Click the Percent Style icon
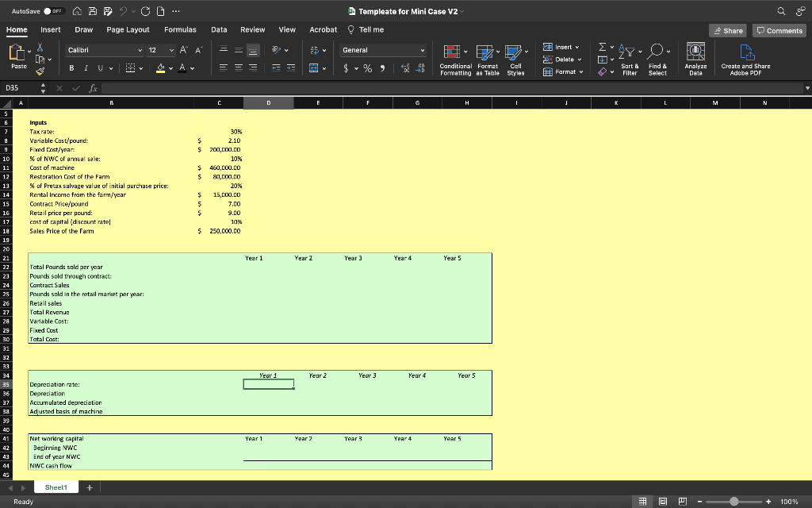The width and height of the screenshot is (812, 508). 369,67
